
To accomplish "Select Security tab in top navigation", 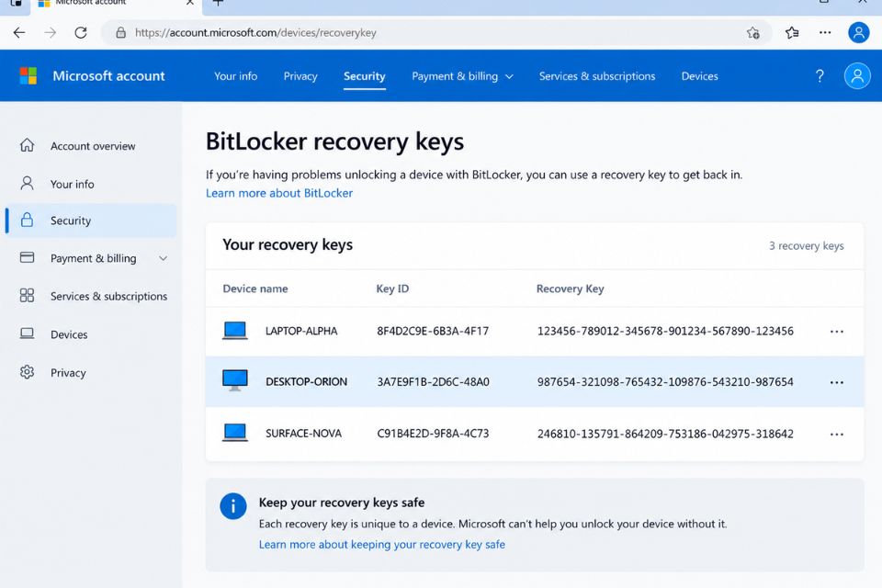I will (x=365, y=76).
